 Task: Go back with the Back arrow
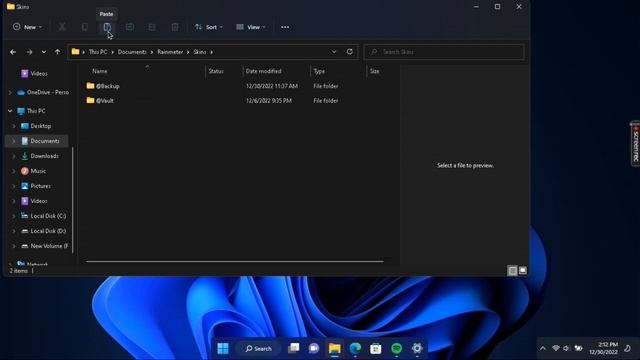pyautogui.click(x=13, y=52)
